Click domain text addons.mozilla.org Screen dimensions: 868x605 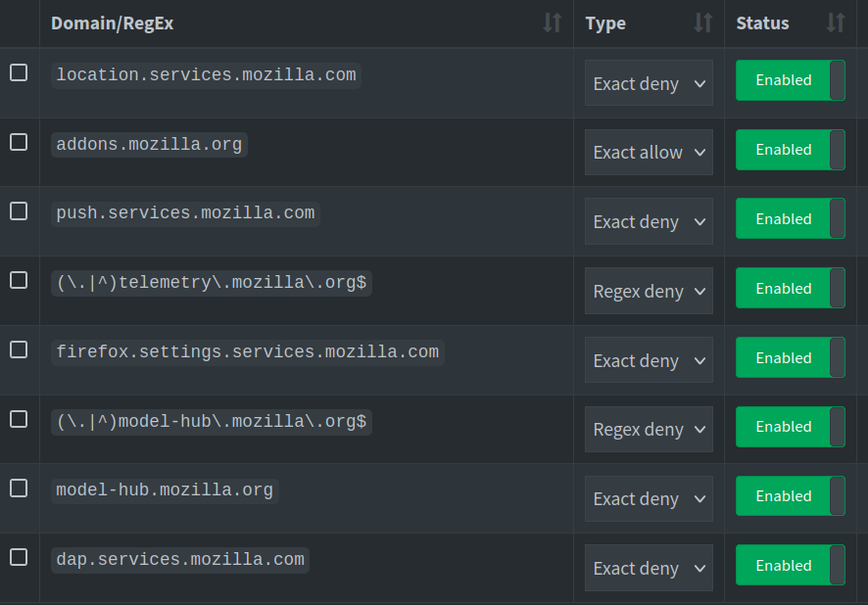pyautogui.click(x=149, y=144)
